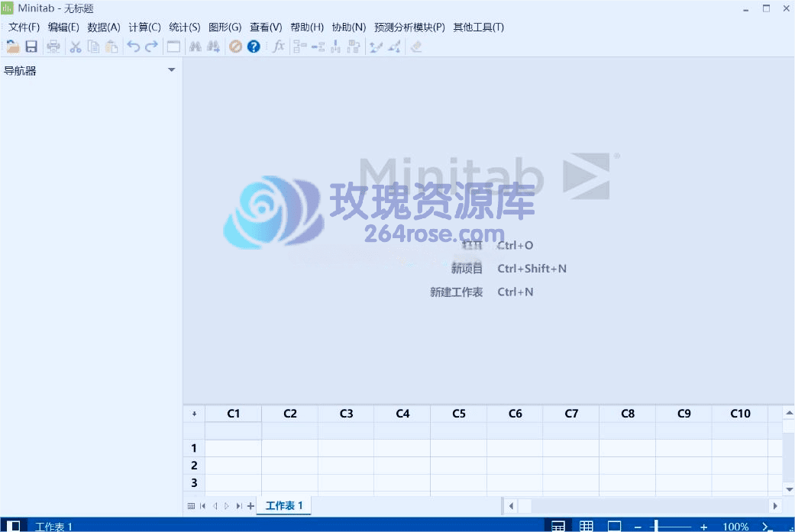
Task: Open Help with the blue question mark
Action: (254, 47)
